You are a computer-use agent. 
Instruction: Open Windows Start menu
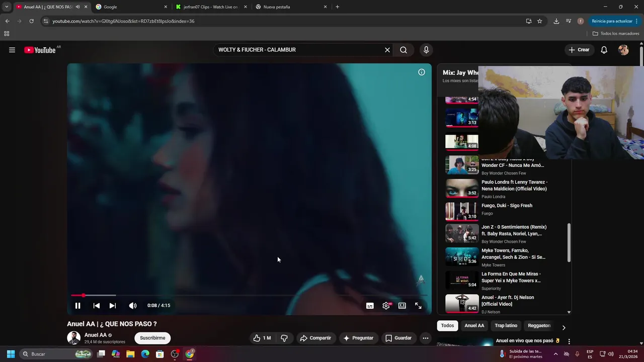(11, 354)
